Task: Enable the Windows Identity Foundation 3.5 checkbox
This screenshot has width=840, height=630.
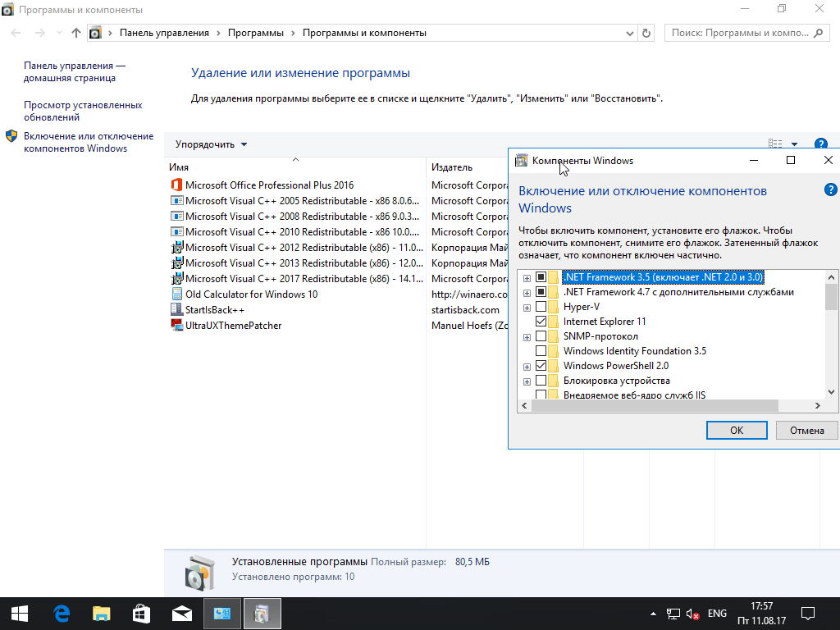Action: pyautogui.click(x=541, y=351)
